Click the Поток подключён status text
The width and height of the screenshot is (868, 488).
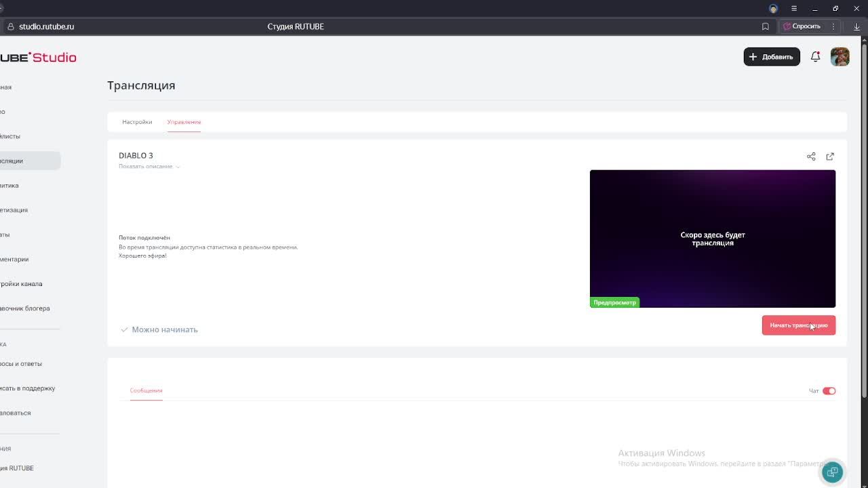click(x=144, y=238)
